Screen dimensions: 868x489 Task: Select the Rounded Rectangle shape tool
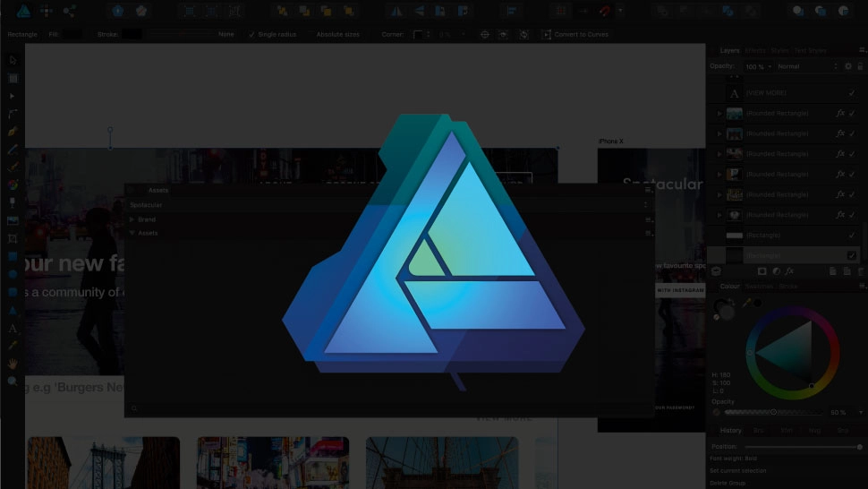pyautogui.click(x=13, y=292)
